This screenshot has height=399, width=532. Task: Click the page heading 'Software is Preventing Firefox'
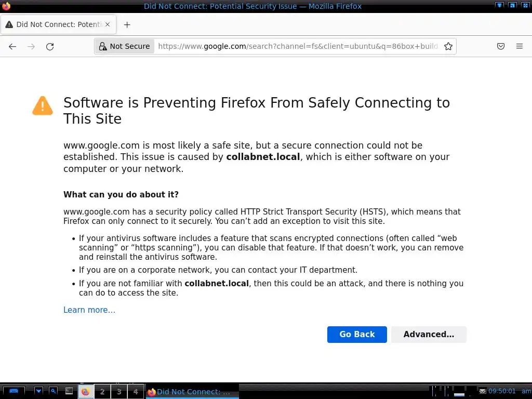tap(257, 111)
